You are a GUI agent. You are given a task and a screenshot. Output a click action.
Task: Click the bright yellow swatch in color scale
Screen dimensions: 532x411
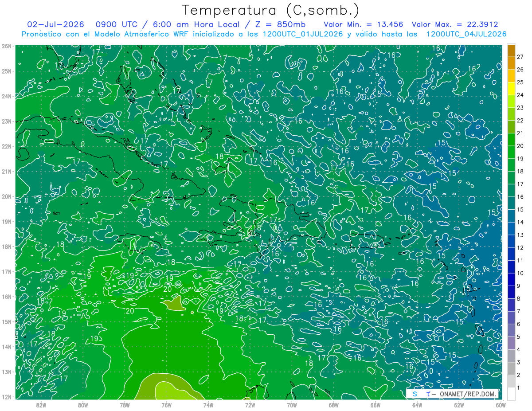point(511,89)
